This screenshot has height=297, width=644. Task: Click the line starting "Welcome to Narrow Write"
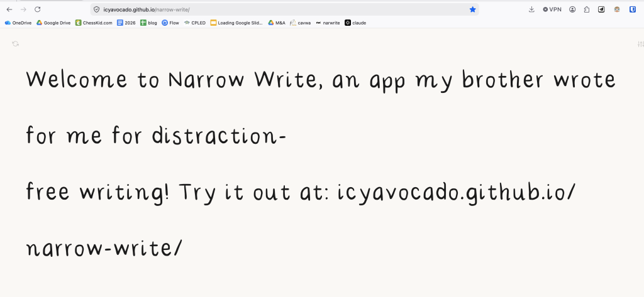321,80
